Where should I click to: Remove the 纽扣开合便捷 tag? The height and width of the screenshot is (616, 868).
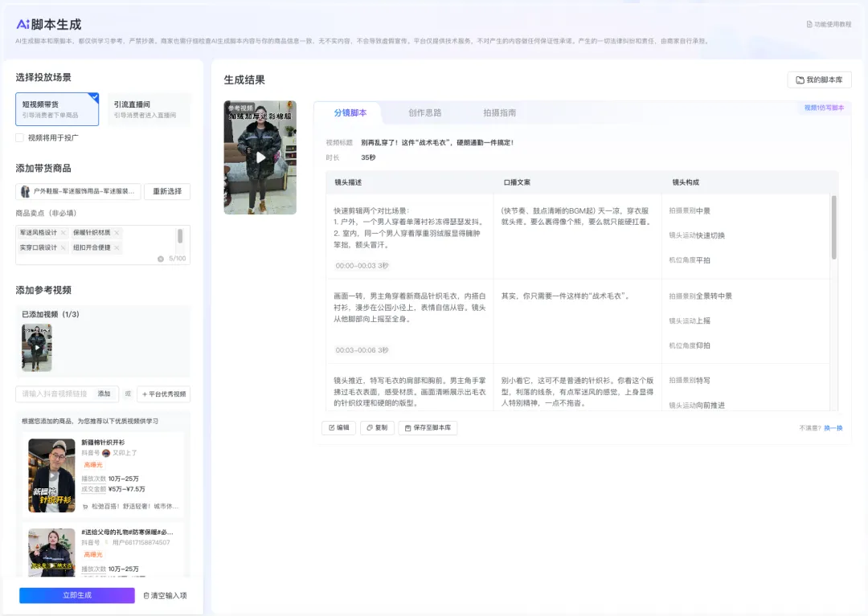(117, 247)
